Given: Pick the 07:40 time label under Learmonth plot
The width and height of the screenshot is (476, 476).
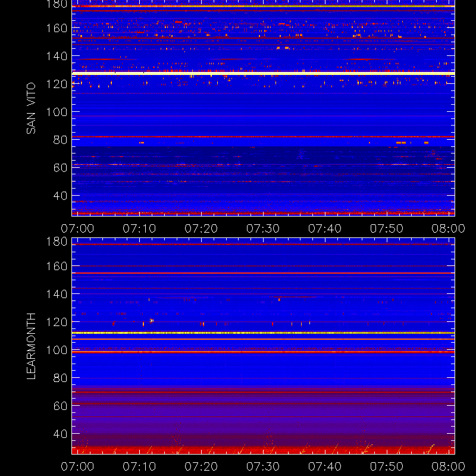Looking at the screenshot, I should click(x=325, y=466).
